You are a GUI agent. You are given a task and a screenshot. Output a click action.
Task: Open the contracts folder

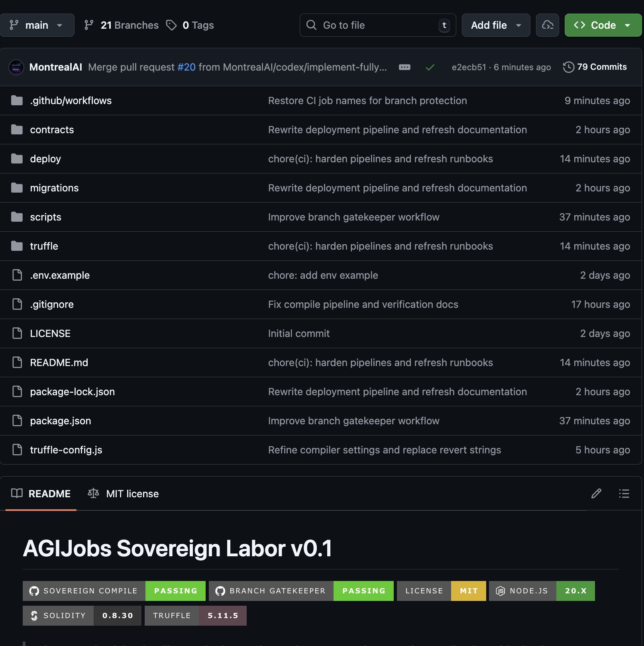click(x=52, y=130)
